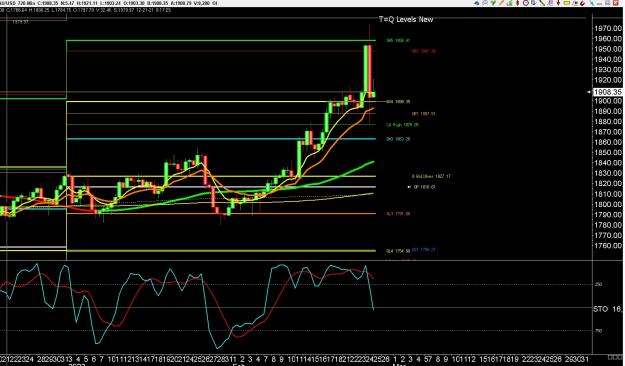The width and height of the screenshot is (625, 366).
Task: Click the 1830.00 price scale label
Action: (607, 173)
